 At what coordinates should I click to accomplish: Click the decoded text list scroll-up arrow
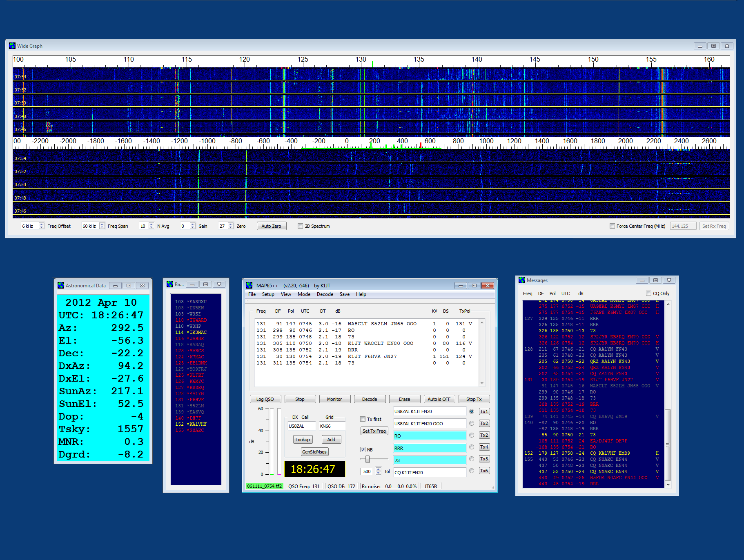(482, 322)
